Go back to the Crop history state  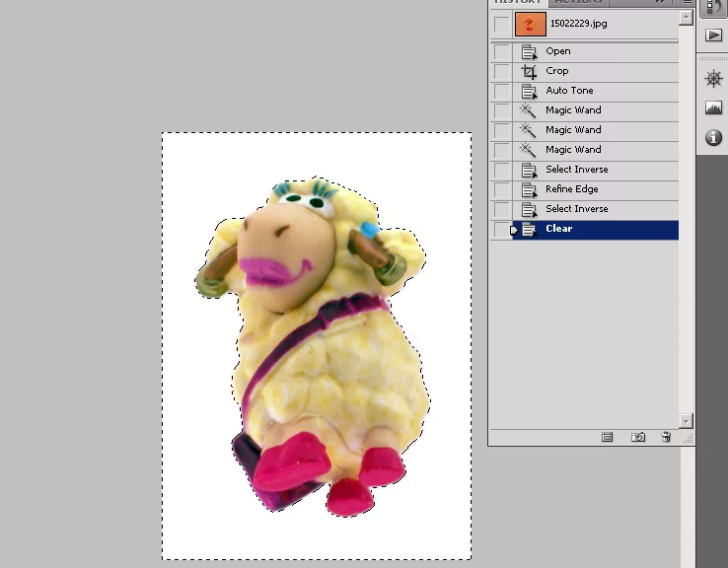pyautogui.click(x=596, y=71)
